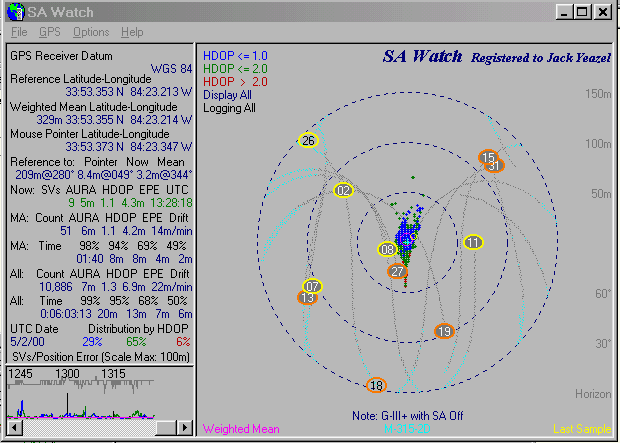Click the Logging All label
This screenshot has width=620, height=443.
[x=228, y=108]
